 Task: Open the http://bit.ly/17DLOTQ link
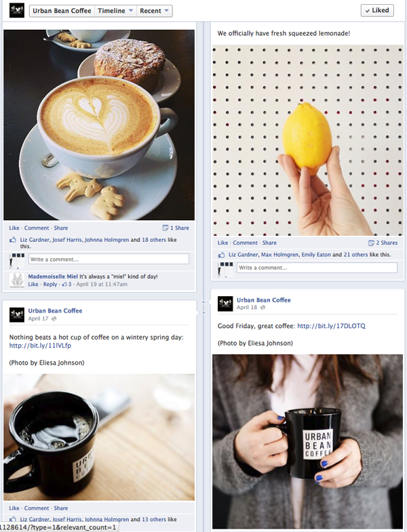331,326
